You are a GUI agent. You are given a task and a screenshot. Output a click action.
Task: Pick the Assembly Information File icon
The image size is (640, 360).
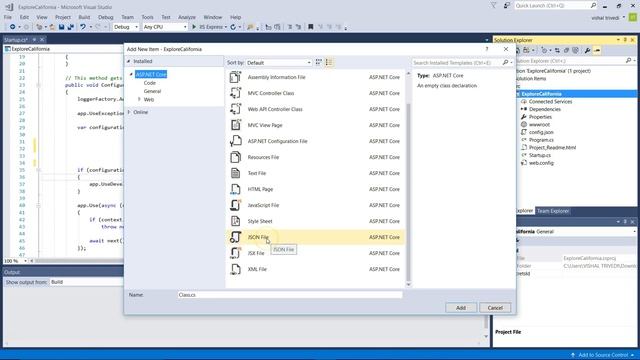click(x=236, y=77)
